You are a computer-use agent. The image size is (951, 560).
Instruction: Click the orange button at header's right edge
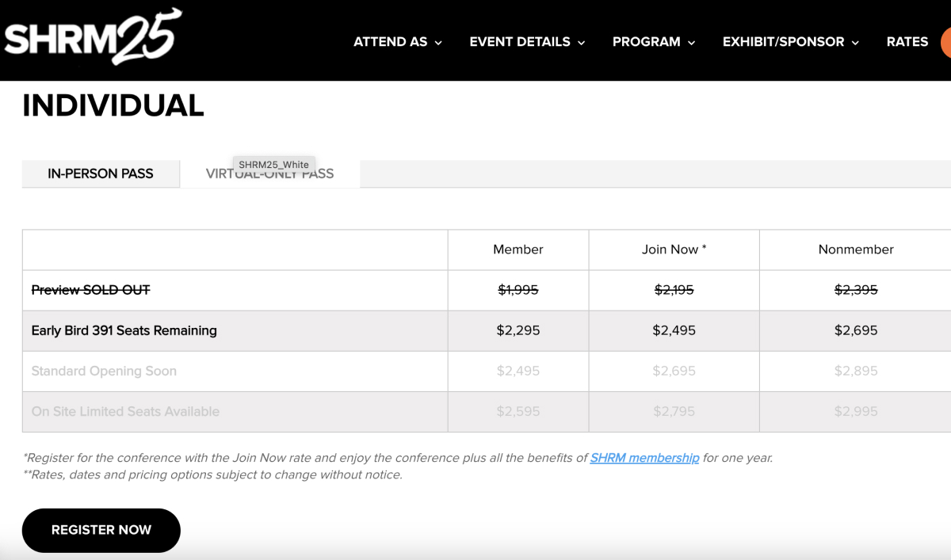[x=945, y=42]
